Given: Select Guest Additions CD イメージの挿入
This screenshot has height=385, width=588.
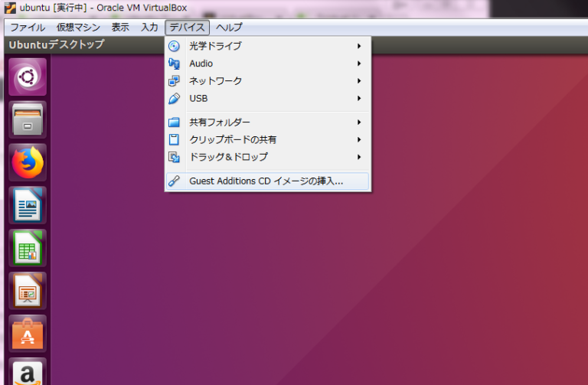Looking at the screenshot, I should coord(266,181).
